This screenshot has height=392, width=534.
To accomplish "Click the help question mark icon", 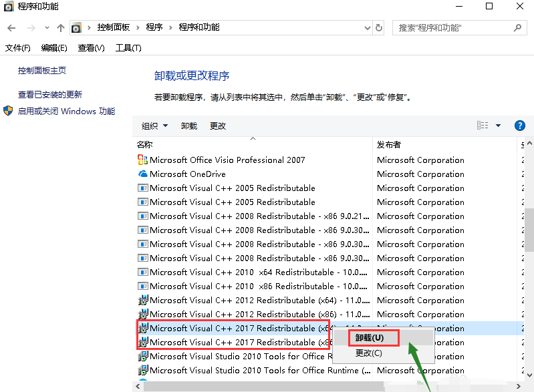I will pos(519,126).
